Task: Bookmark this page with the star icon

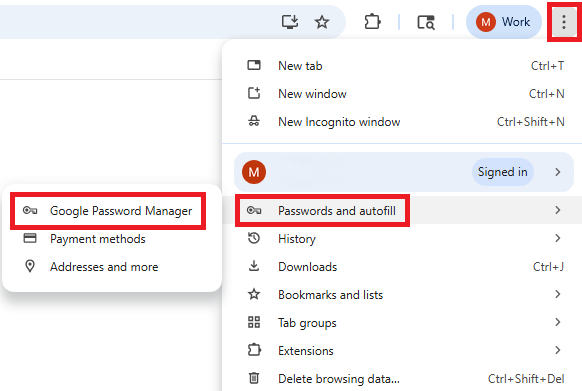Action: click(x=322, y=22)
